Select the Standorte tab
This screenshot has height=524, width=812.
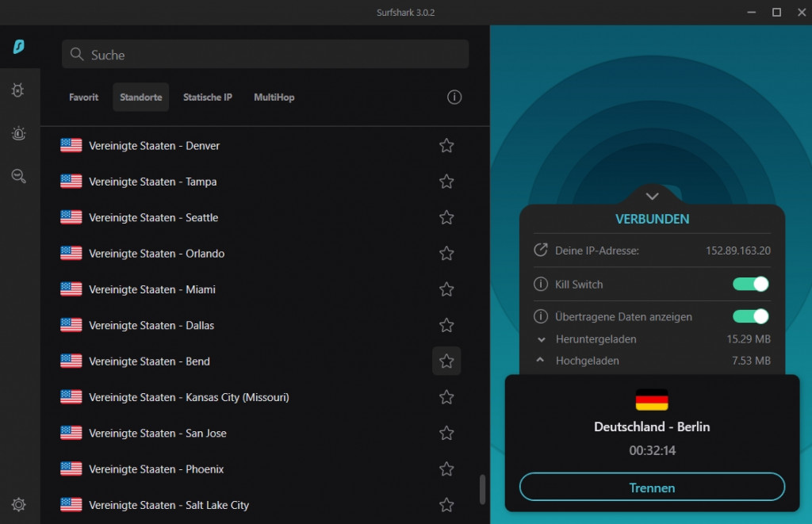[141, 98]
